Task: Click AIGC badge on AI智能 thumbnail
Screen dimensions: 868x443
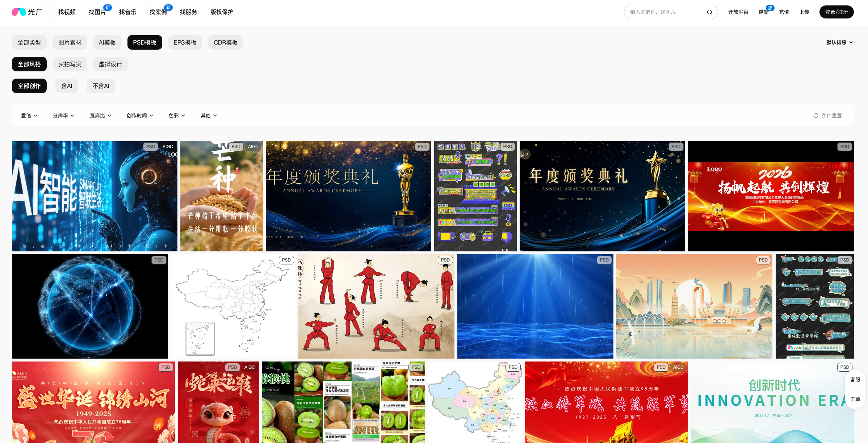Action: 168,147
